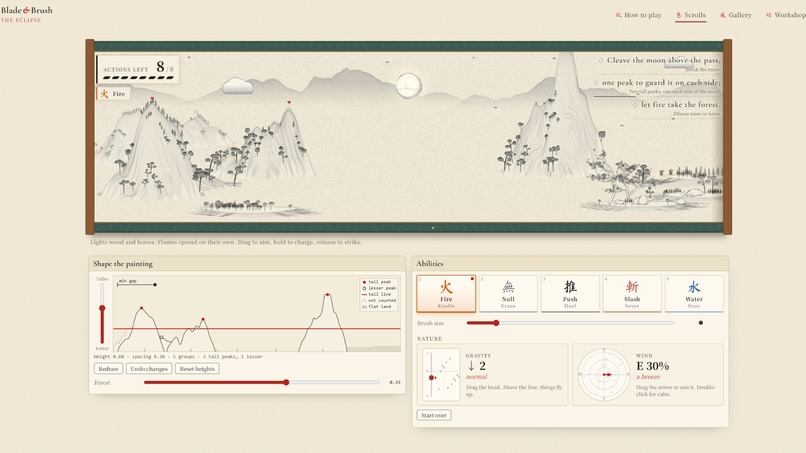806x453 pixels.
Task: Click the Fire indicator badge on scroll
Action: click(113, 94)
